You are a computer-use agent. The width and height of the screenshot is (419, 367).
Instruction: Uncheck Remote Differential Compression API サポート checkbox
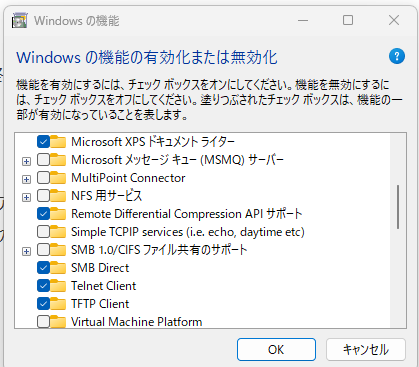pyautogui.click(x=43, y=214)
